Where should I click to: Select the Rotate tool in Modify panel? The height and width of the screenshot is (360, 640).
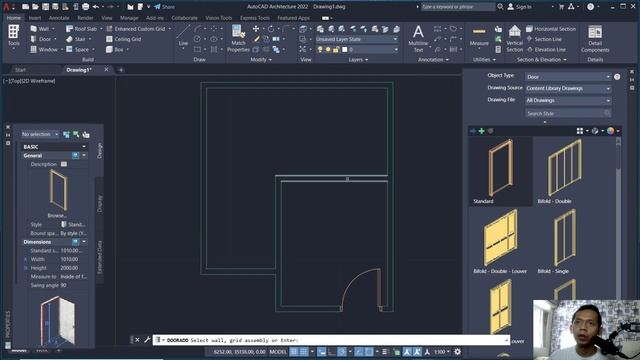(x=271, y=29)
